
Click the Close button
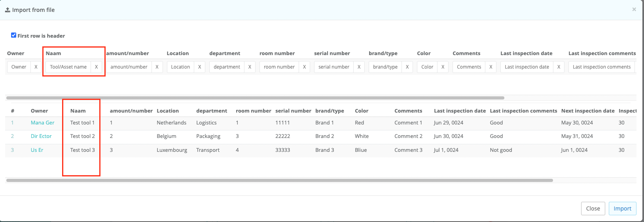(593, 209)
